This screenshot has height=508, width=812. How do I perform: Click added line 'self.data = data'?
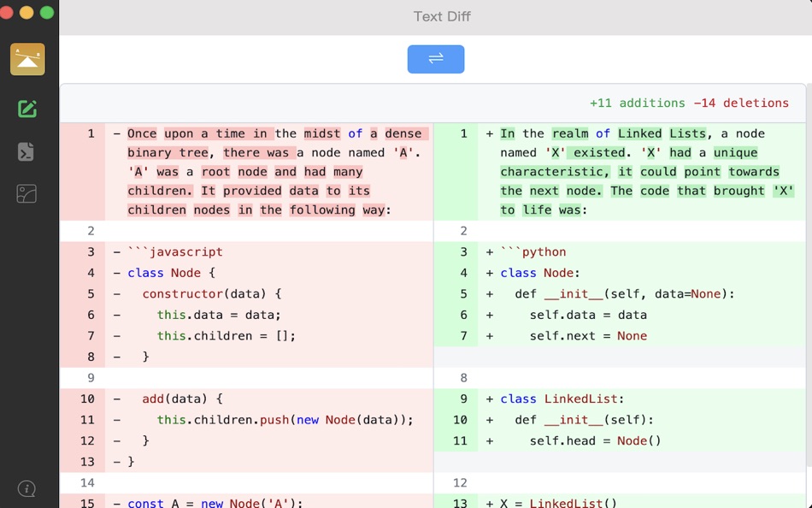tap(588, 315)
